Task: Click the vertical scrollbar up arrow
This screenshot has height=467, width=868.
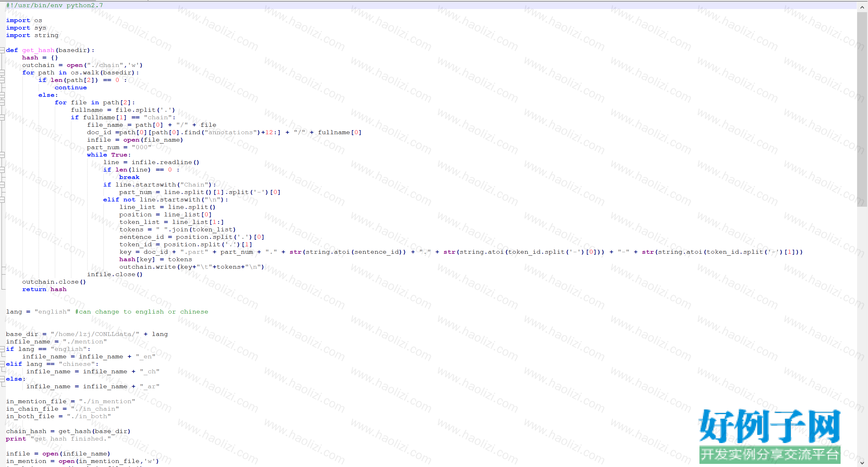Action: [x=862, y=7]
